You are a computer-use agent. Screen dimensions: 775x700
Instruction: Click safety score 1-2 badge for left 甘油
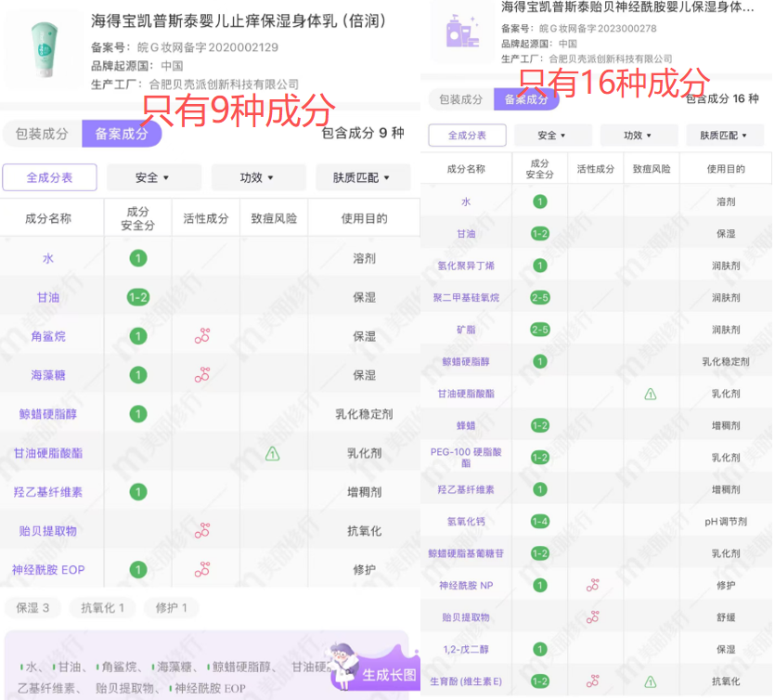coord(138,297)
